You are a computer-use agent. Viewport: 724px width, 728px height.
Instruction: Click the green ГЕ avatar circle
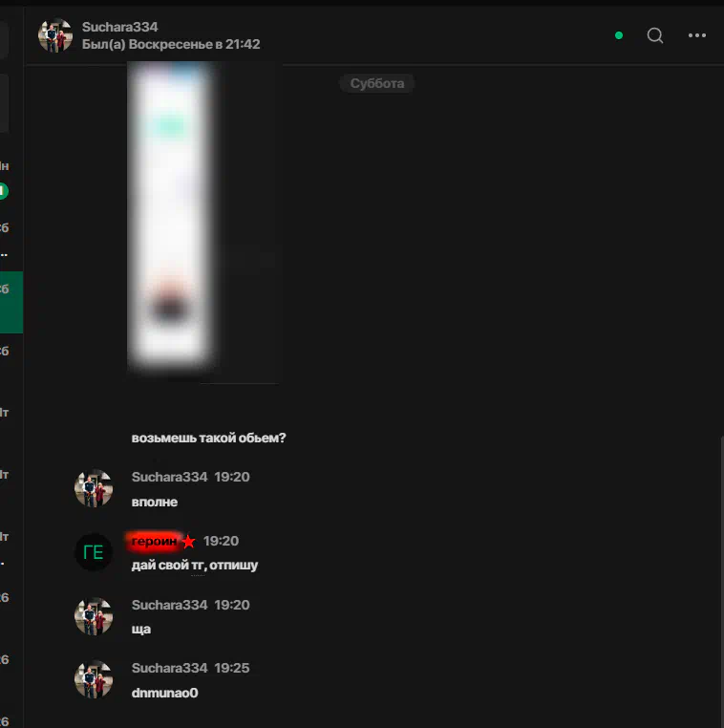(x=94, y=552)
